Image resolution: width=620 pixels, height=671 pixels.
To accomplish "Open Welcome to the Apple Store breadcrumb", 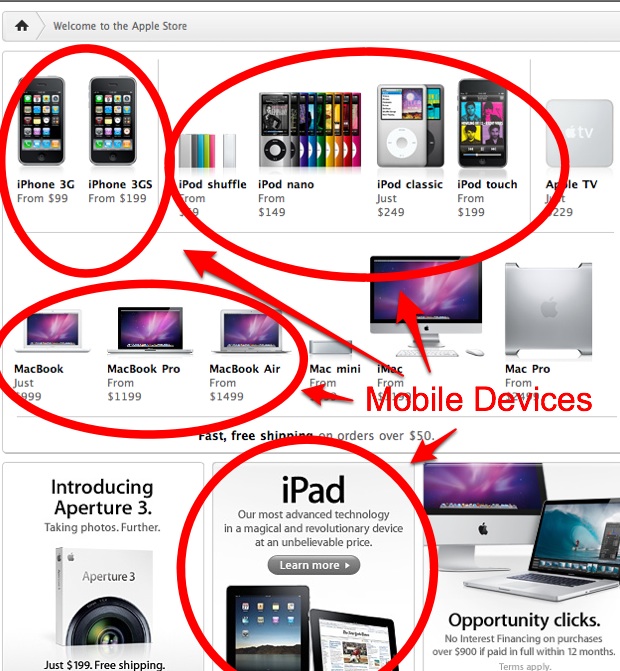I will [120, 26].
